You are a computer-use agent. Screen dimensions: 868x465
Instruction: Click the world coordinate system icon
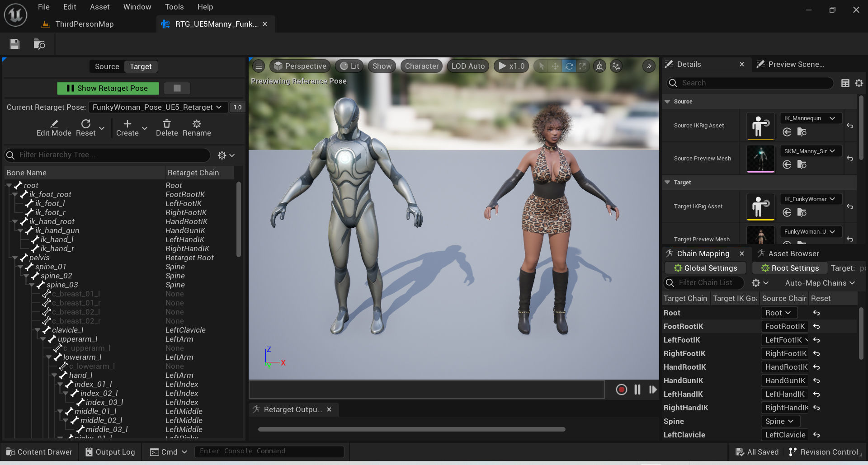[599, 66]
